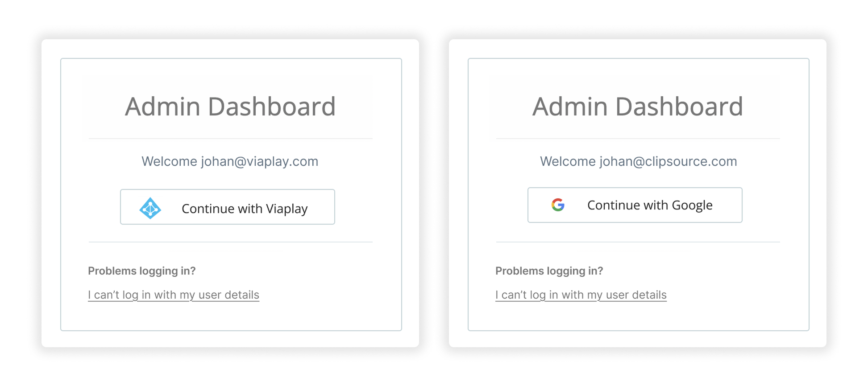Click the Problems logging in? label in the Google panel
This screenshot has width=868, height=386.
pyautogui.click(x=549, y=271)
